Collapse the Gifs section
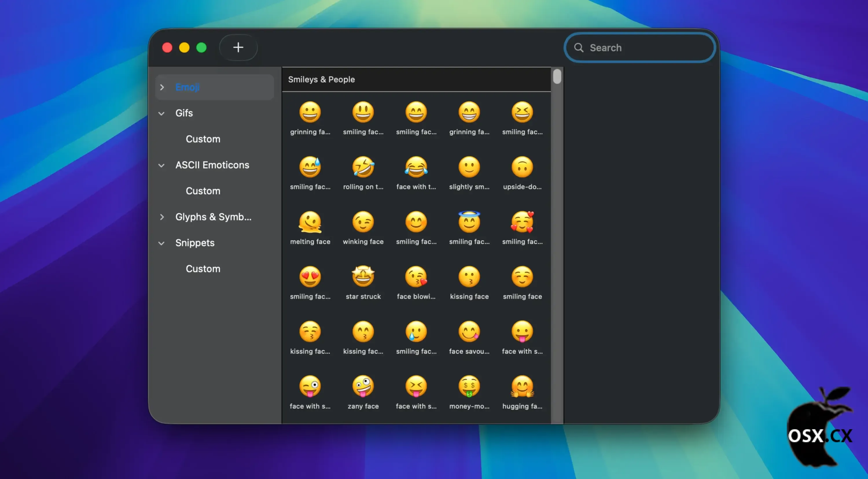 pos(161,113)
